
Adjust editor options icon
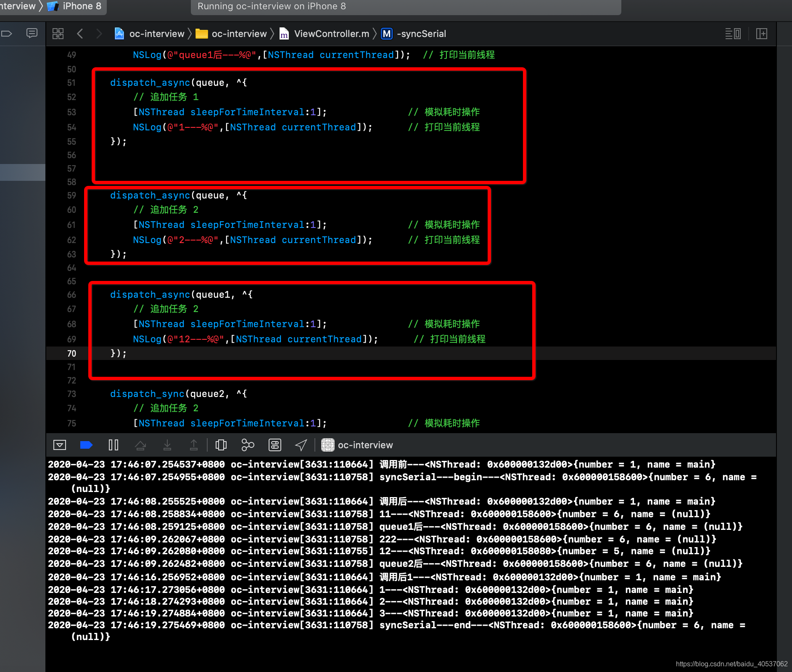[733, 34]
